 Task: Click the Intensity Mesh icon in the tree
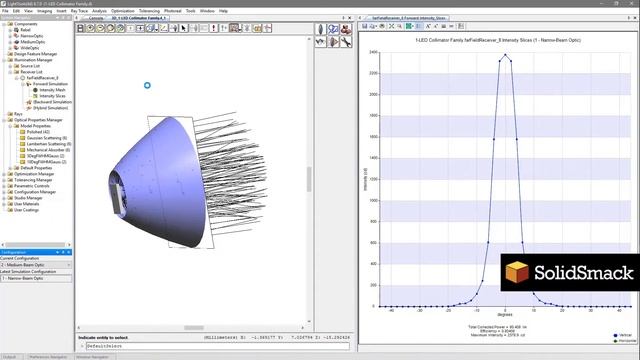coord(35,90)
